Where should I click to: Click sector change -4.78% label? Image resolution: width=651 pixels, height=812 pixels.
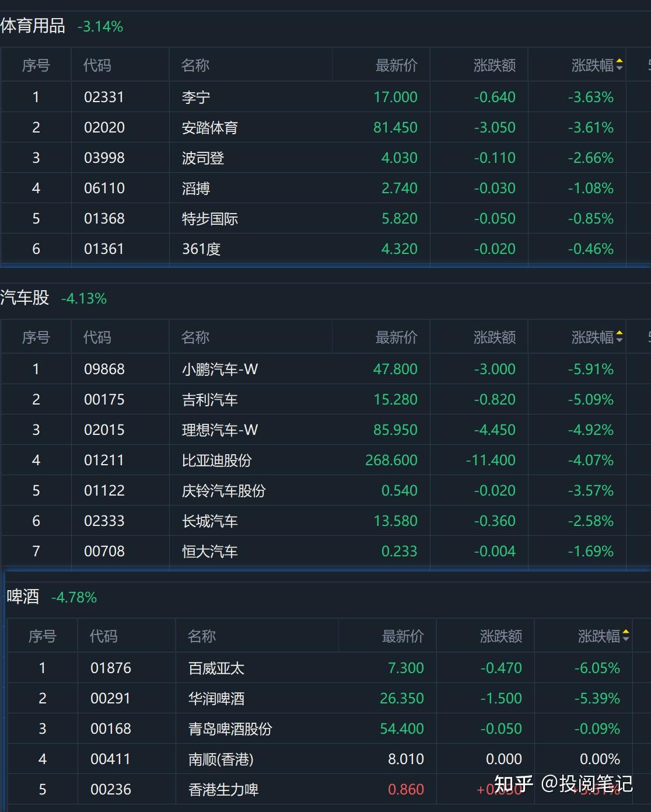tap(74, 598)
